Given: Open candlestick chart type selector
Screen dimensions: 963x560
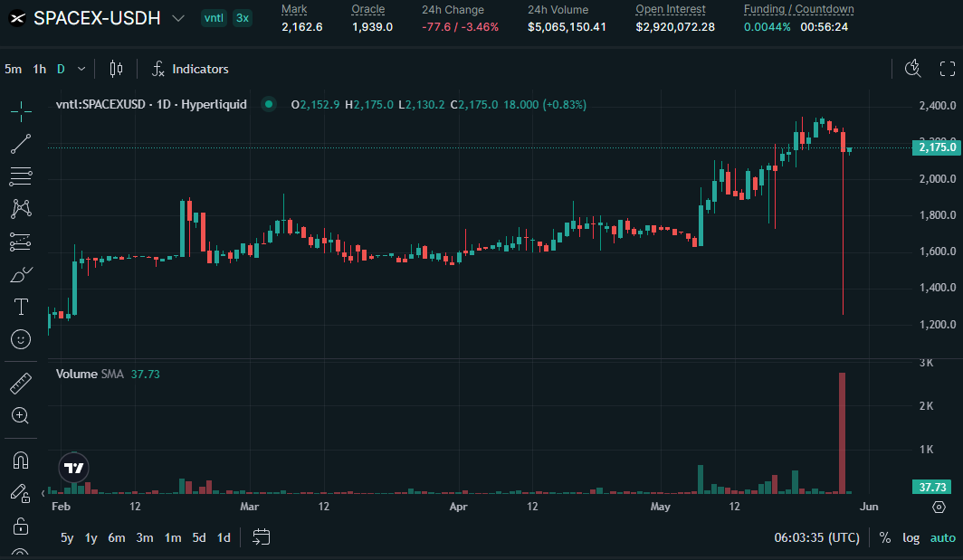Looking at the screenshot, I should point(116,69).
